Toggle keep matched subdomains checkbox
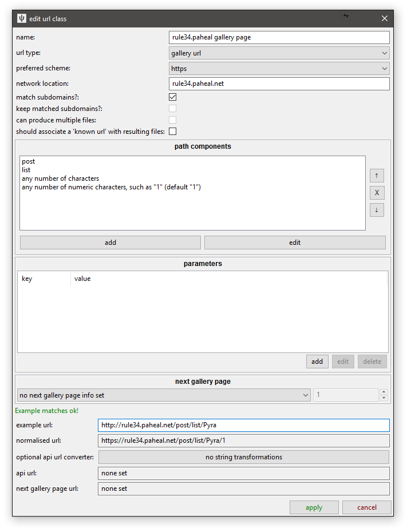Viewport: 407px width, 532px height. coord(173,109)
